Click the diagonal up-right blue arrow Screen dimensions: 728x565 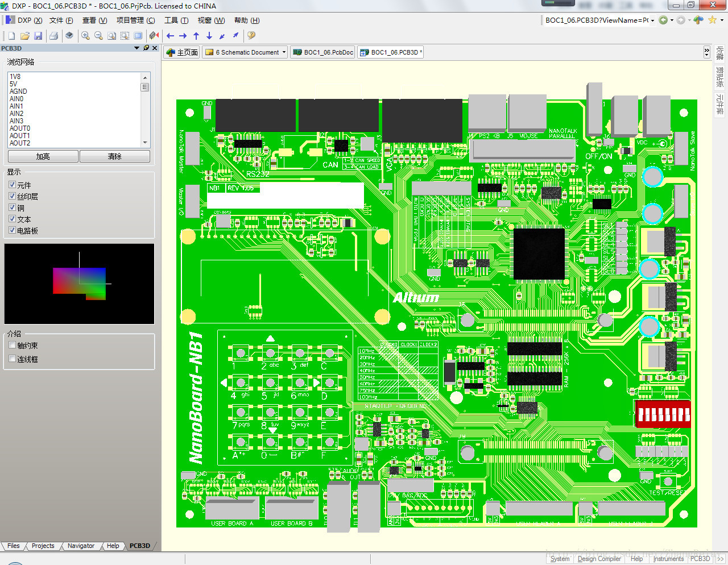point(235,36)
